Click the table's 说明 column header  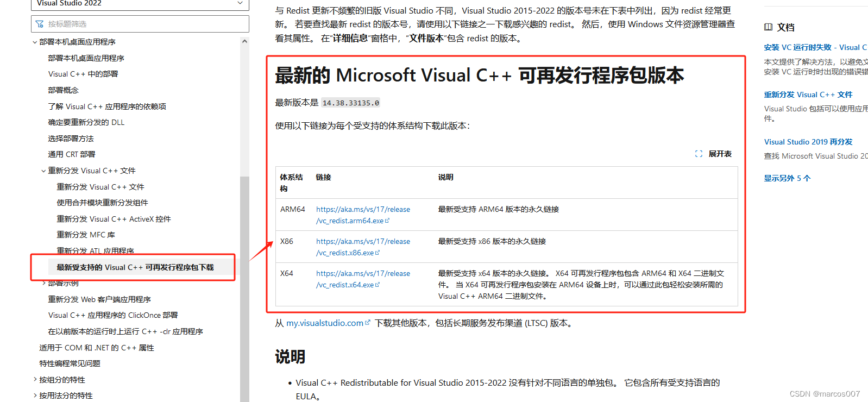click(445, 177)
